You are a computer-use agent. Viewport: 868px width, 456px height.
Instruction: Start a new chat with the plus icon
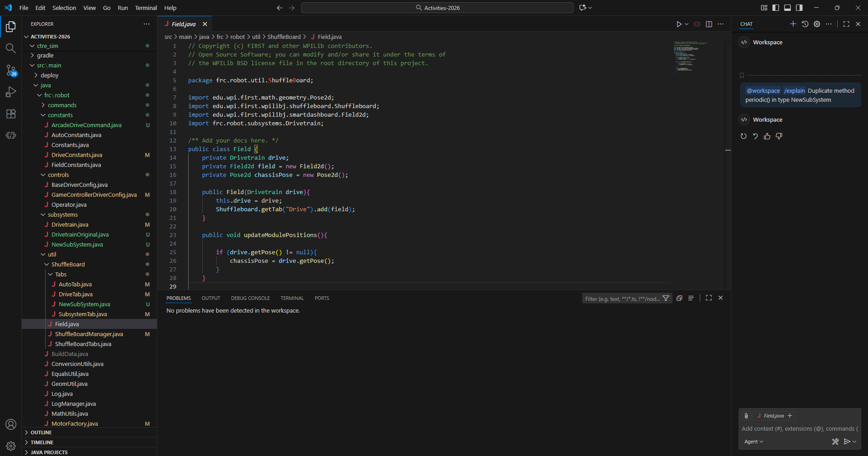[793, 24]
